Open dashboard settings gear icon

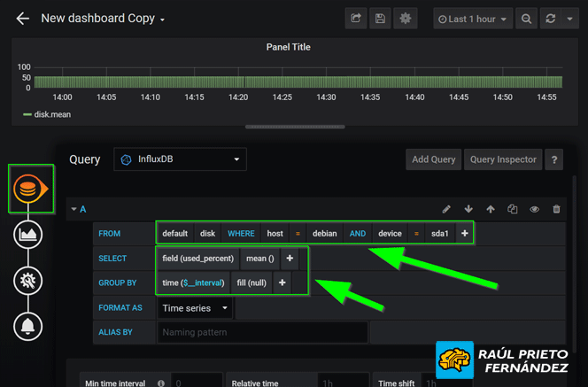tap(406, 19)
